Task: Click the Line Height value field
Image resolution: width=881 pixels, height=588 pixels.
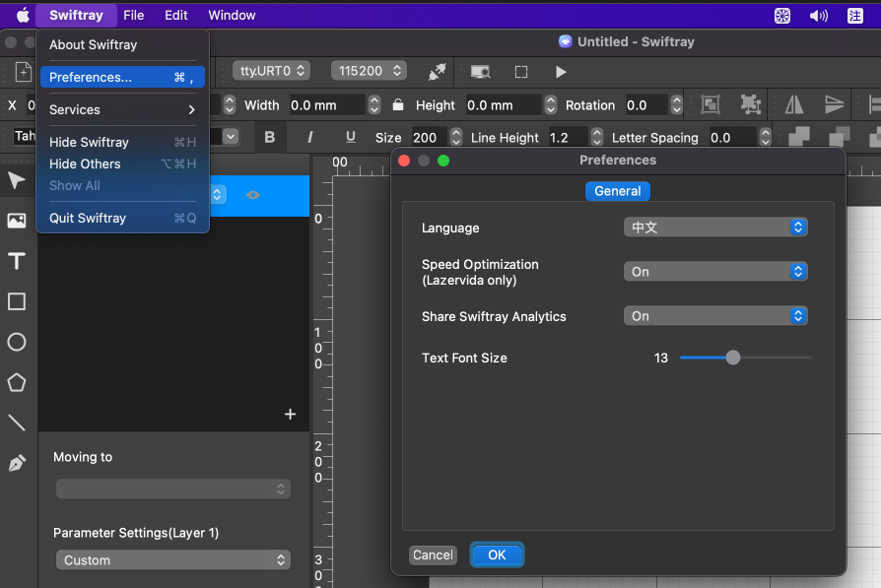Action: 568,138
